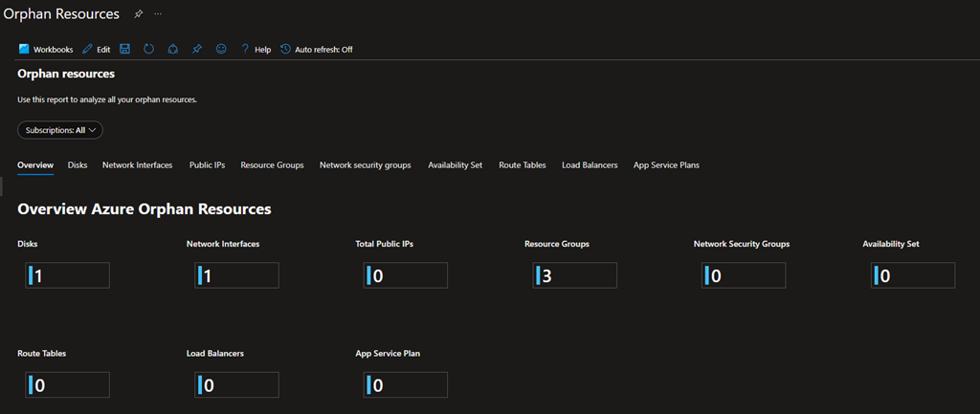Click the pin icon in workbook toolbar

[197, 49]
